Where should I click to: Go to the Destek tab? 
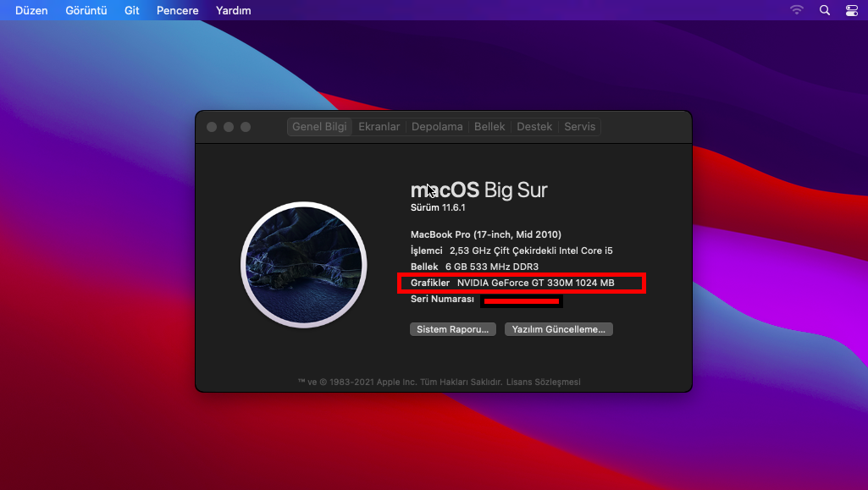tap(534, 127)
